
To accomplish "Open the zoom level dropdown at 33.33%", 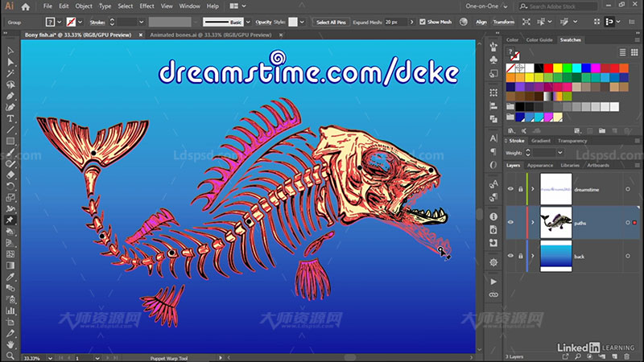I will coord(50,358).
